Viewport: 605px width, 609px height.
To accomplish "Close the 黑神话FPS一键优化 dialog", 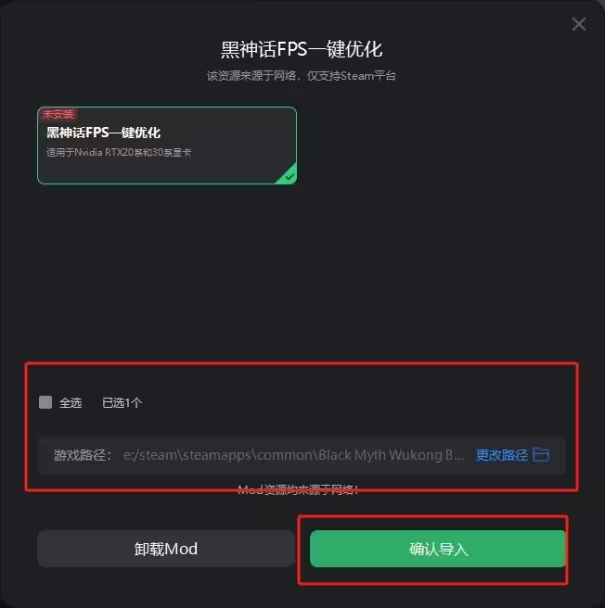I will 579,24.
